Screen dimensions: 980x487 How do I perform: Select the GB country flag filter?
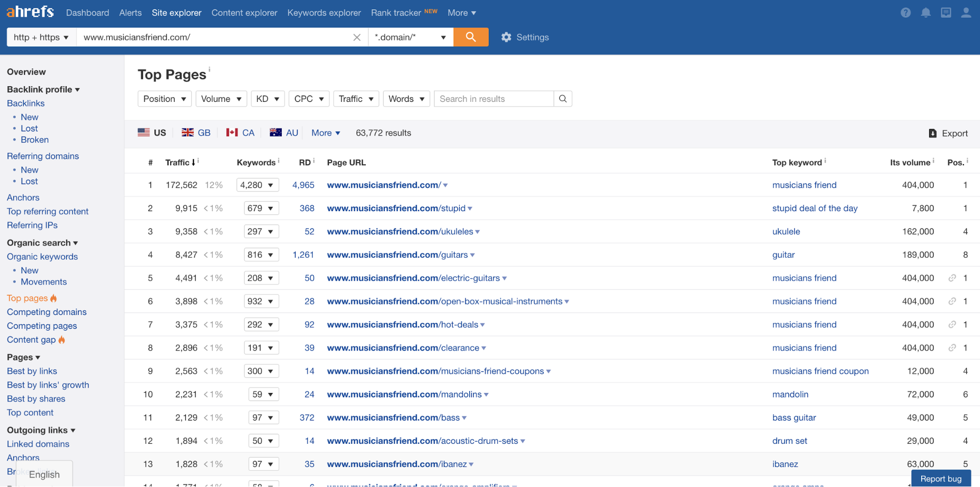tap(196, 133)
